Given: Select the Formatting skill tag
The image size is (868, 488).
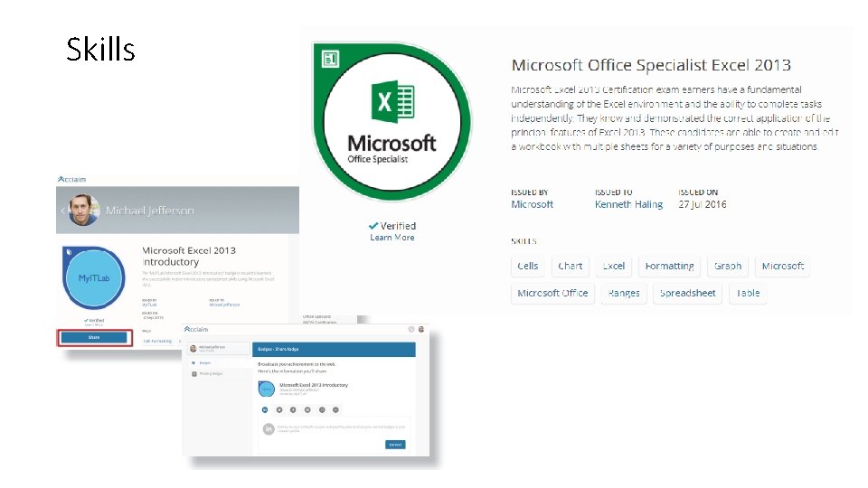Looking at the screenshot, I should pos(669,266).
